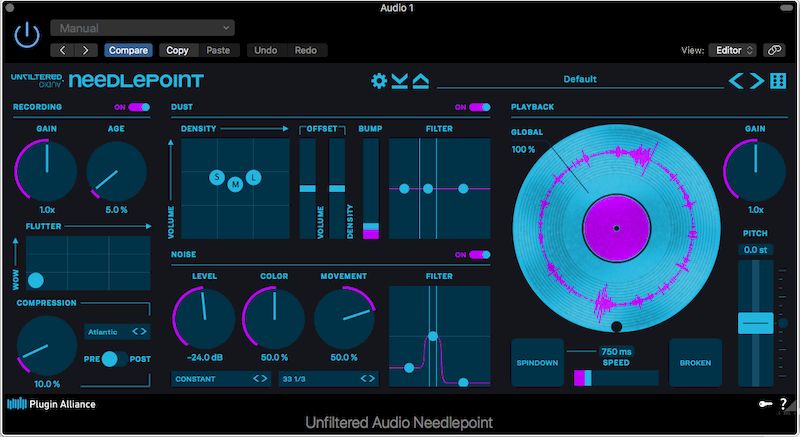This screenshot has height=437, width=800.
Task: Toggle compression Pre/Post switch
Action: pos(114,359)
